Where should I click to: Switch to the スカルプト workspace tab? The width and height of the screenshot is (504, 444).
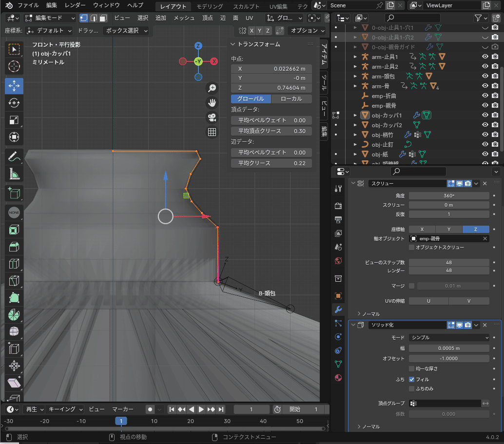pos(246,6)
